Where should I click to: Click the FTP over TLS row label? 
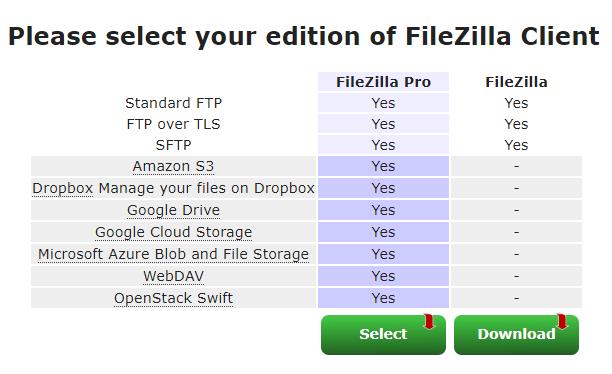(x=173, y=124)
